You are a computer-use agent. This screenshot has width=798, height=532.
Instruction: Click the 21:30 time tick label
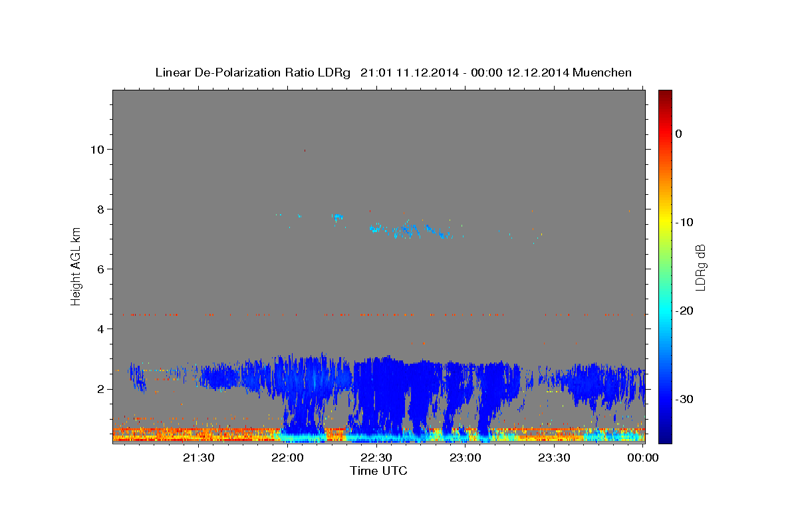pos(198,458)
